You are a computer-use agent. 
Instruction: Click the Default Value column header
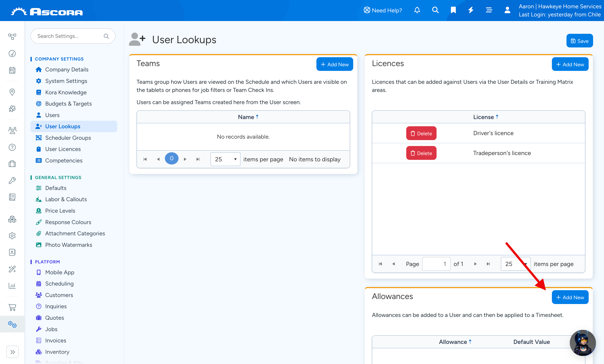tap(531, 342)
